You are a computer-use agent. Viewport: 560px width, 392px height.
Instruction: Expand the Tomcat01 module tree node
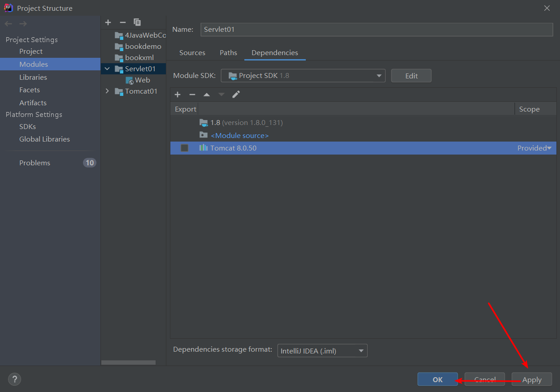107,91
